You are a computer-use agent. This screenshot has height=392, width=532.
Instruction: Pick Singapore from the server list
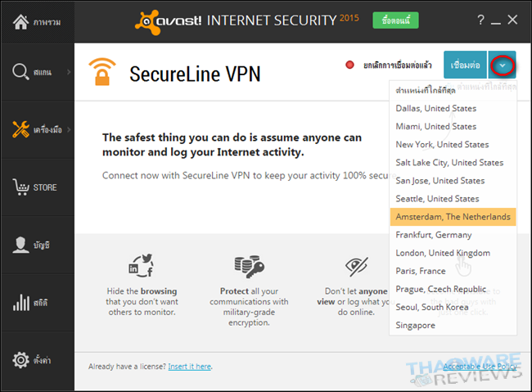point(417,325)
